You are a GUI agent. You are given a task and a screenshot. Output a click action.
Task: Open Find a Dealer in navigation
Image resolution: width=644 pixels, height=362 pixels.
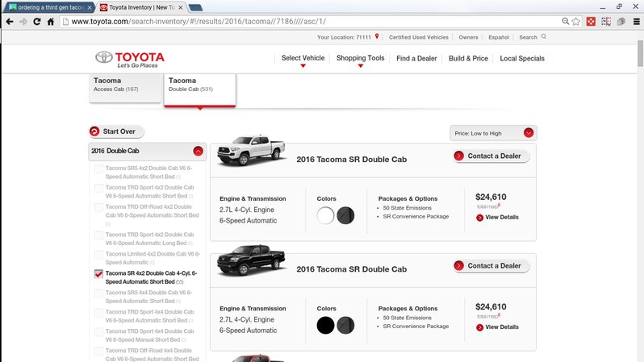tap(416, 58)
